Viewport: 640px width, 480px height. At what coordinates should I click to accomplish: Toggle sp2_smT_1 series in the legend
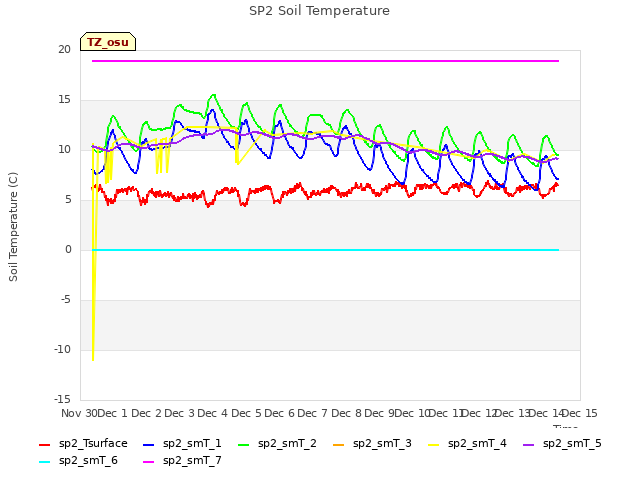[182, 444]
